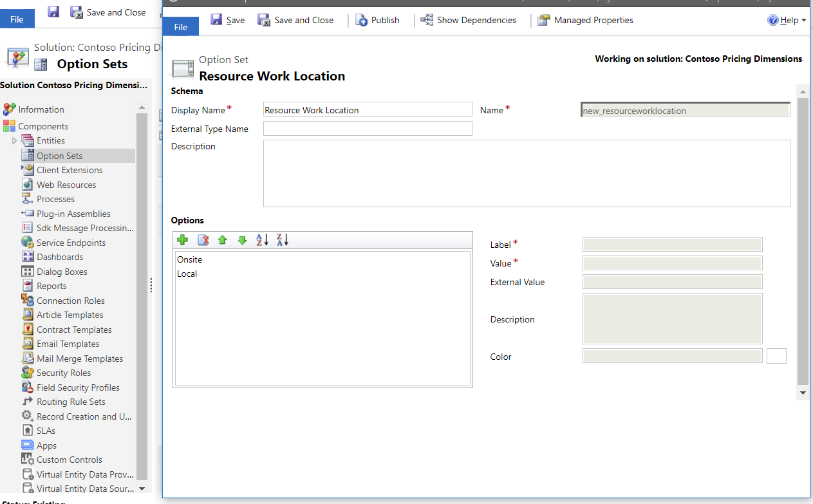Click the option Value field
Image resolution: width=813 pixels, height=504 pixels.
(672, 263)
